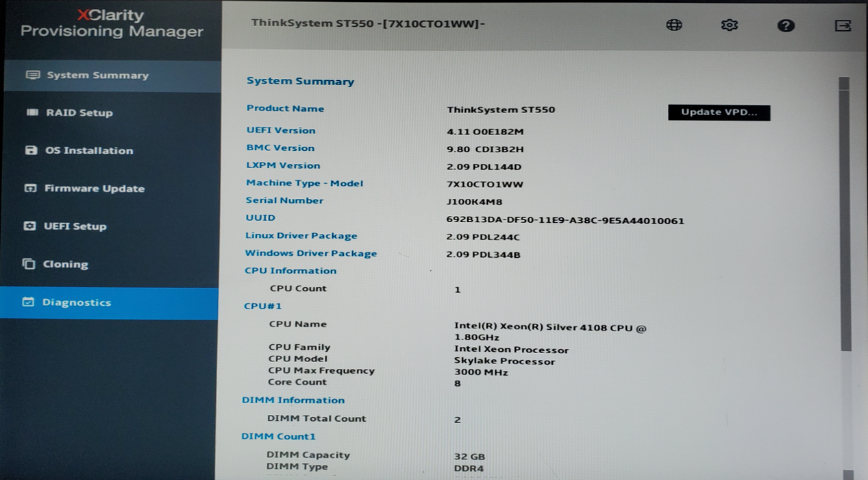Click the System Summary monitor icon
Viewport: 868px width, 480px height.
(x=33, y=75)
